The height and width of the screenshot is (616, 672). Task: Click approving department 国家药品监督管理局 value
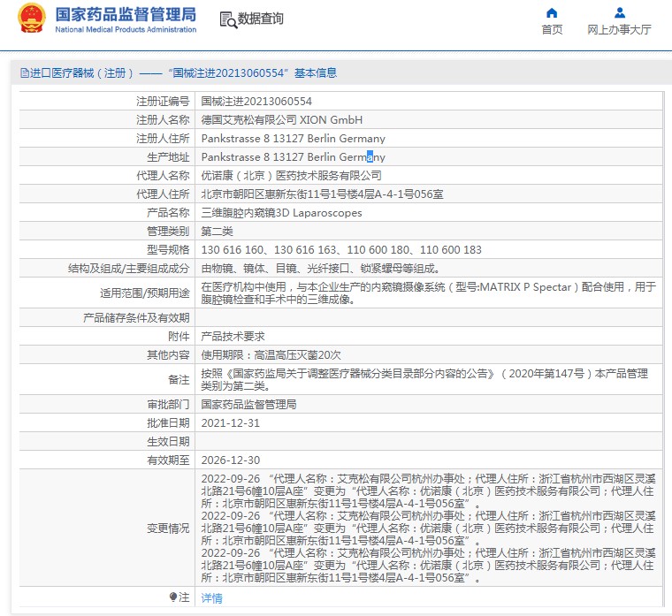248,405
